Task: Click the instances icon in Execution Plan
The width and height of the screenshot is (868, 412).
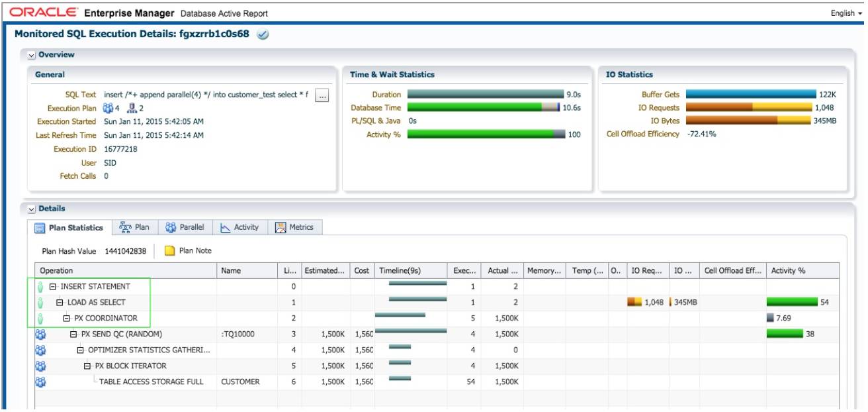Action: [x=131, y=108]
